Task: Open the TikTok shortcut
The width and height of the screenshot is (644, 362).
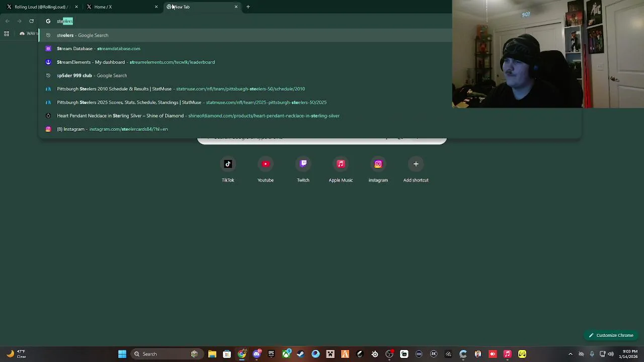Action: 228,170
